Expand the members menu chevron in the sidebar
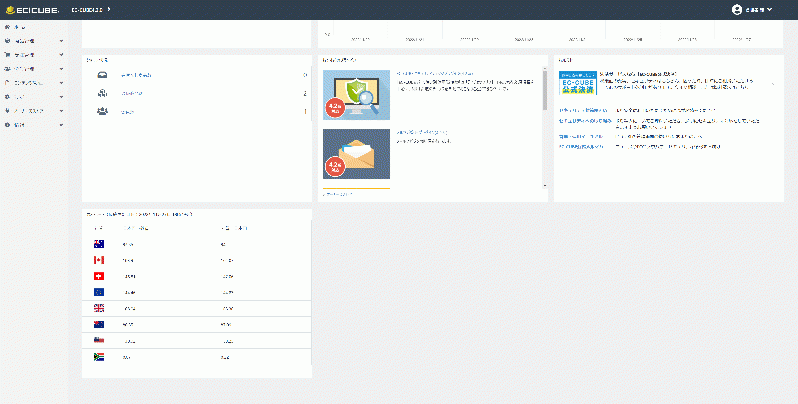798x404 pixels. point(61,69)
